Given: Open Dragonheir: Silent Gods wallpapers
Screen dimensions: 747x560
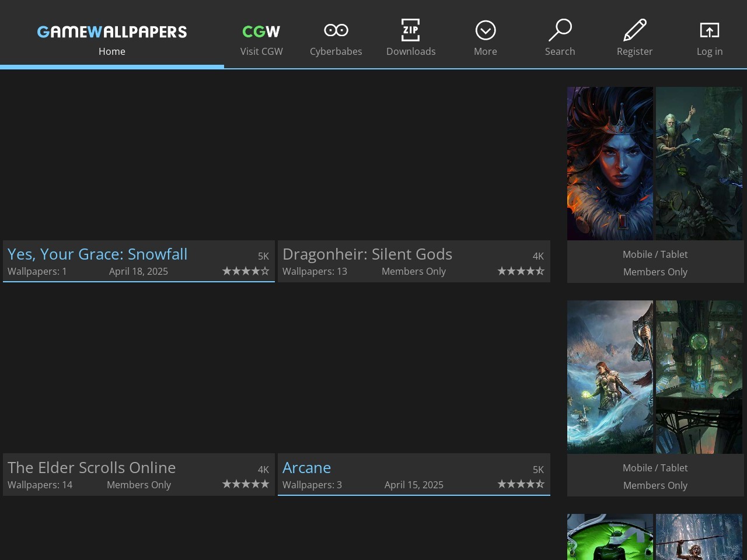Looking at the screenshot, I should pyautogui.click(x=367, y=254).
